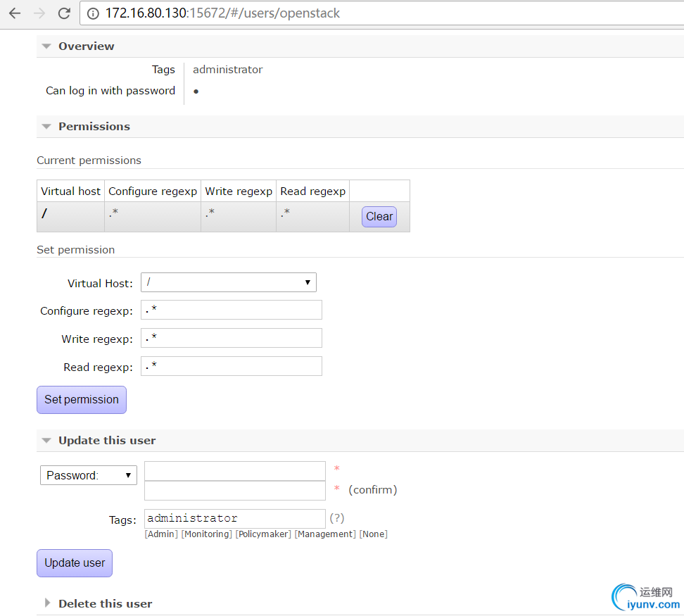The image size is (684, 616).
Task: Click the Configure regexp input field
Action: (x=232, y=310)
